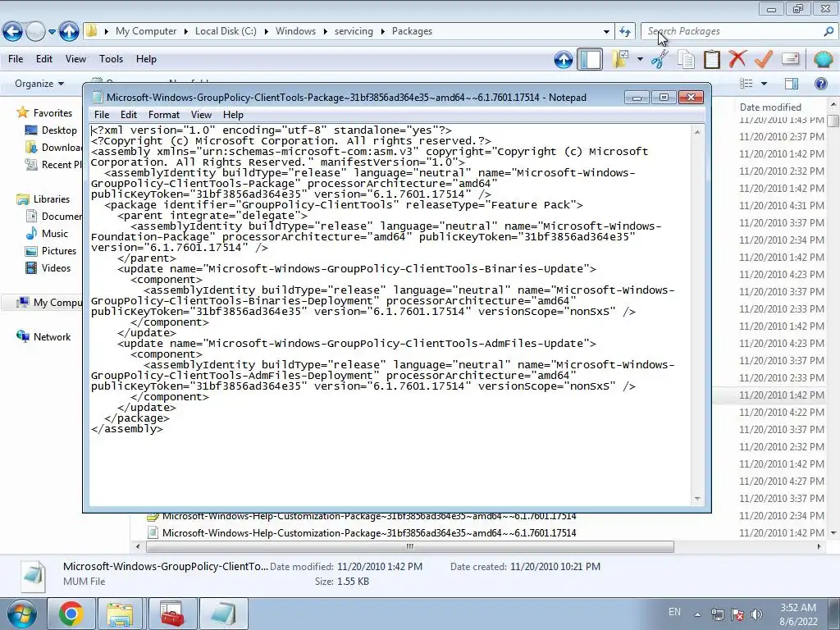Cut selection with the scissors icon
This screenshot has height=630, width=840.
[660, 59]
